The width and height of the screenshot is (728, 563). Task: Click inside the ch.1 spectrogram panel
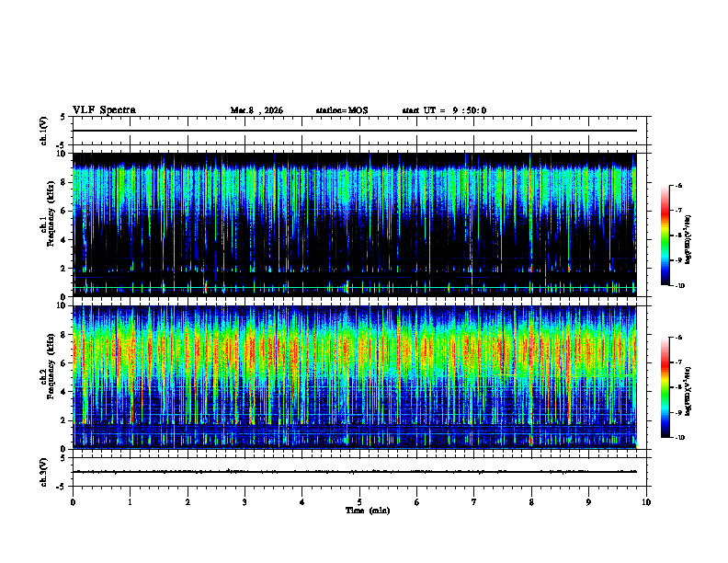point(355,224)
